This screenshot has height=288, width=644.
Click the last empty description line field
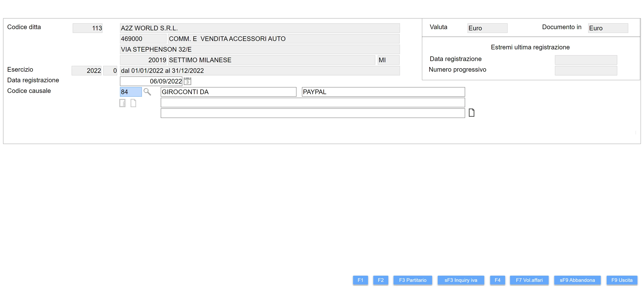coord(313,113)
